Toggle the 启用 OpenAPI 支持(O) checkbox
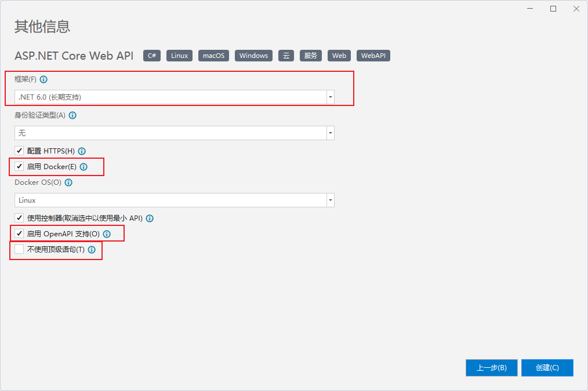The width and height of the screenshot is (588, 391). (19, 234)
